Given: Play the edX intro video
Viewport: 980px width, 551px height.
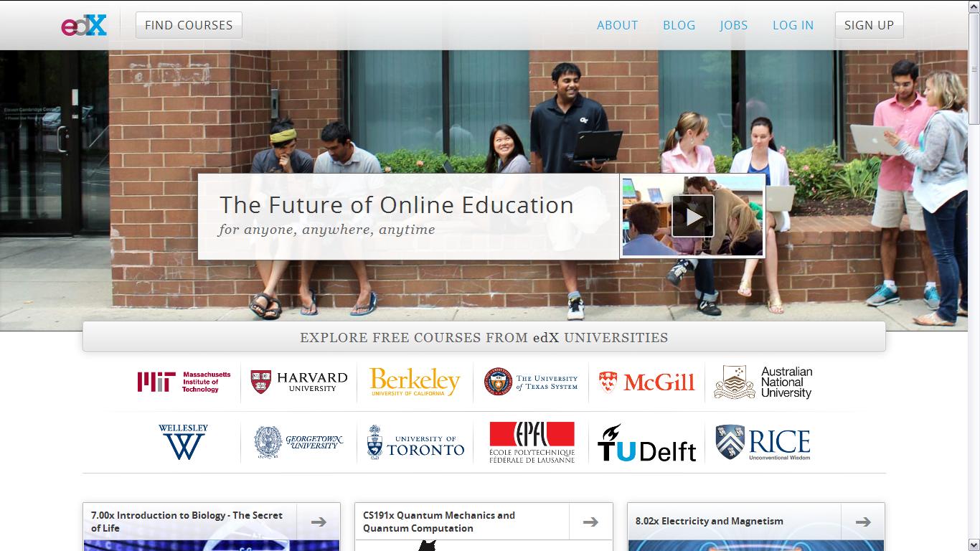Looking at the screenshot, I should pos(693,216).
